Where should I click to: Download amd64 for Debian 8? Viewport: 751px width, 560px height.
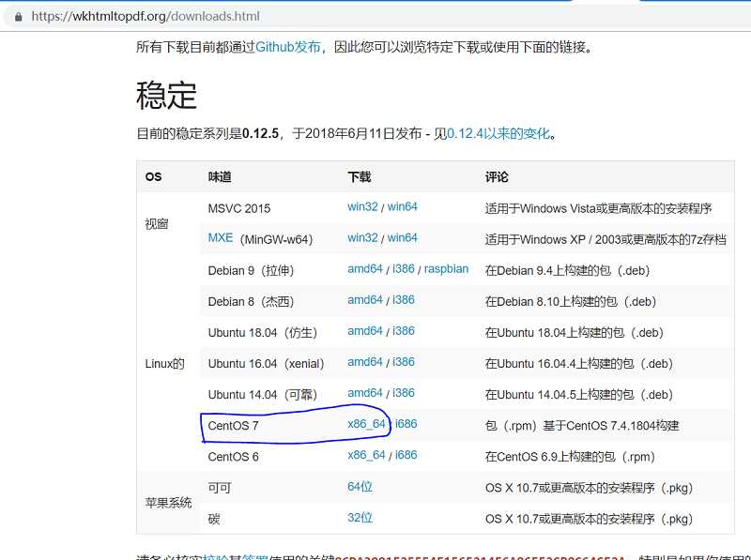[x=365, y=300]
